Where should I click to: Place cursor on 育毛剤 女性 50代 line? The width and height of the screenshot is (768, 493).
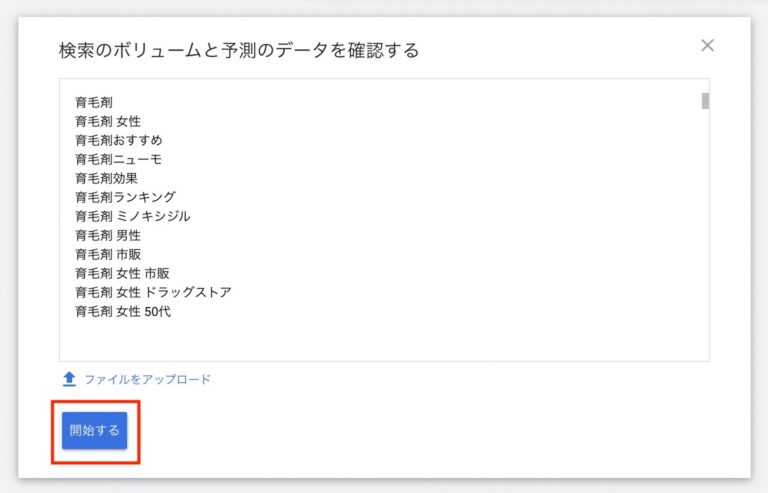pos(123,311)
